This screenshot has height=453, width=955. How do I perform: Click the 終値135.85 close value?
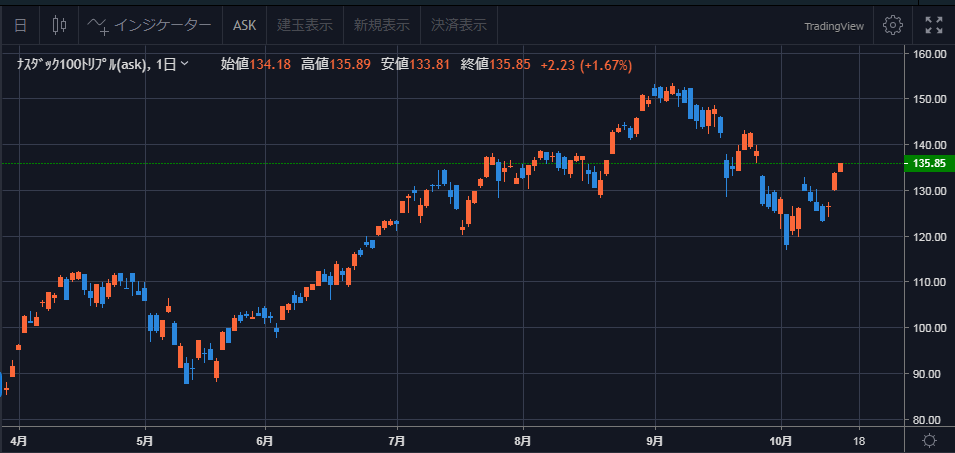(496, 65)
